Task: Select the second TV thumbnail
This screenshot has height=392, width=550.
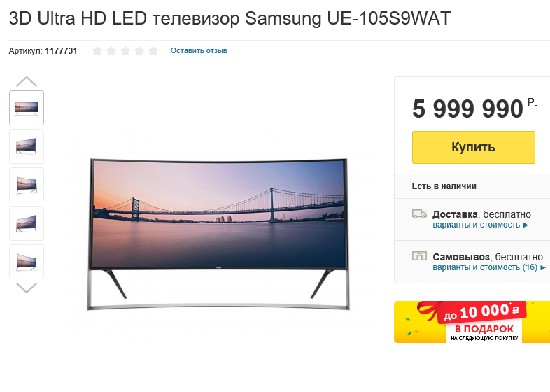Action: pos(27,146)
